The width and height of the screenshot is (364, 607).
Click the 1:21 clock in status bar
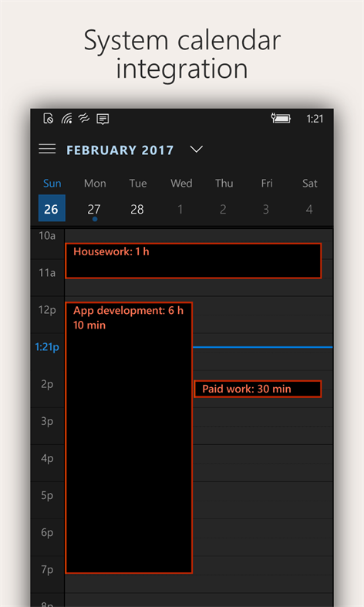tap(315, 119)
